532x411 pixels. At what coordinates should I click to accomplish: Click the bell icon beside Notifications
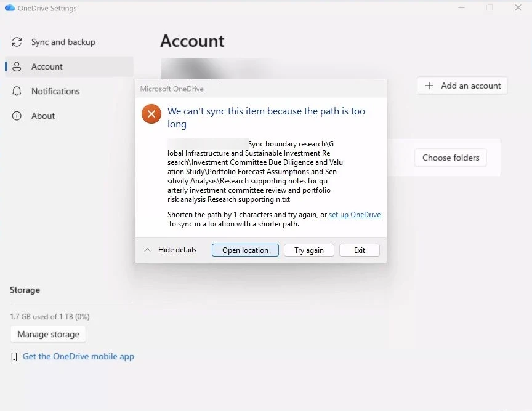(x=17, y=91)
